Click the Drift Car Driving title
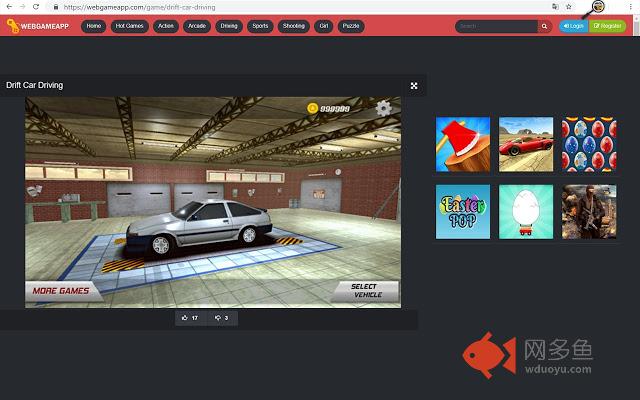This screenshot has width=640, height=400. pos(35,85)
